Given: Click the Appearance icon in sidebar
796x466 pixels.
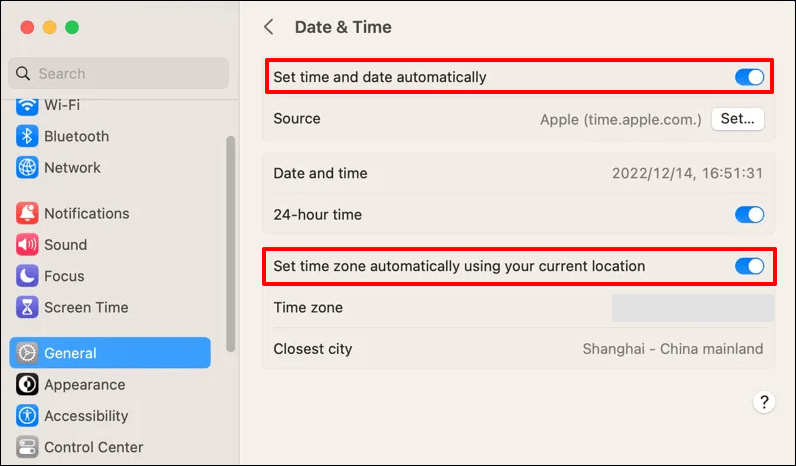Looking at the screenshot, I should coord(27,385).
